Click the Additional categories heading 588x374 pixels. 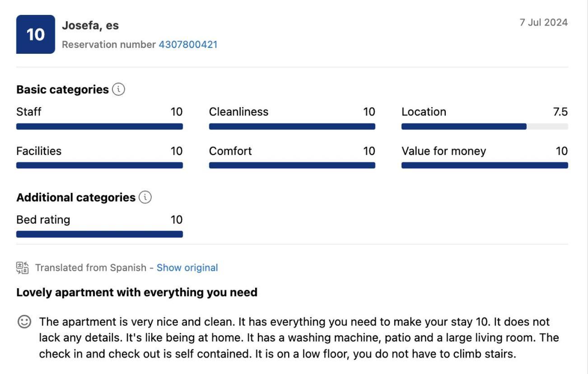76,198
